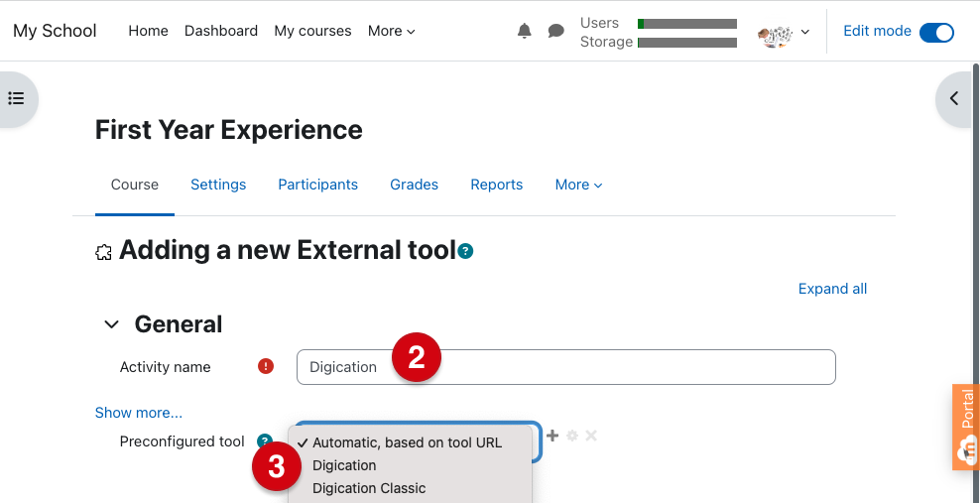Screen dimensions: 980x503
Task: Click the Storage usage bar
Action: pyautogui.click(x=686, y=43)
